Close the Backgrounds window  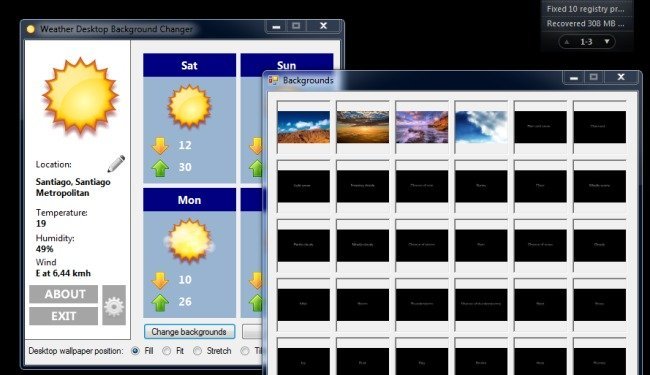click(x=621, y=77)
